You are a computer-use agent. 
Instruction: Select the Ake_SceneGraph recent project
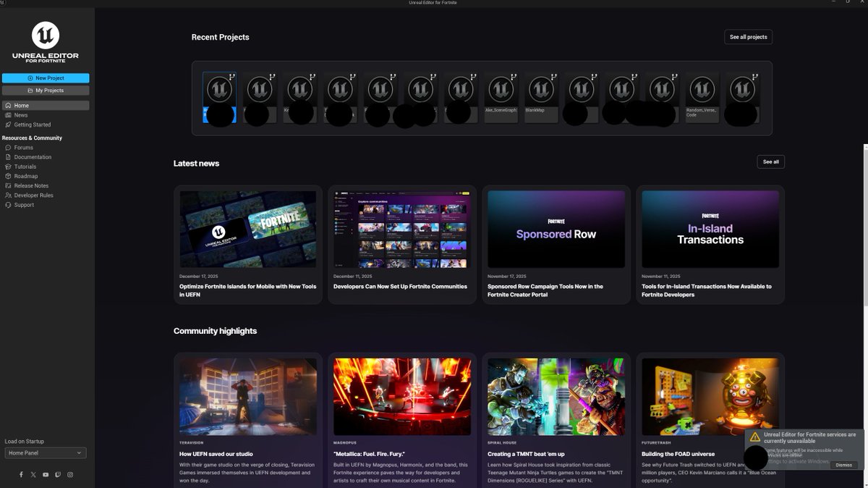501,97
